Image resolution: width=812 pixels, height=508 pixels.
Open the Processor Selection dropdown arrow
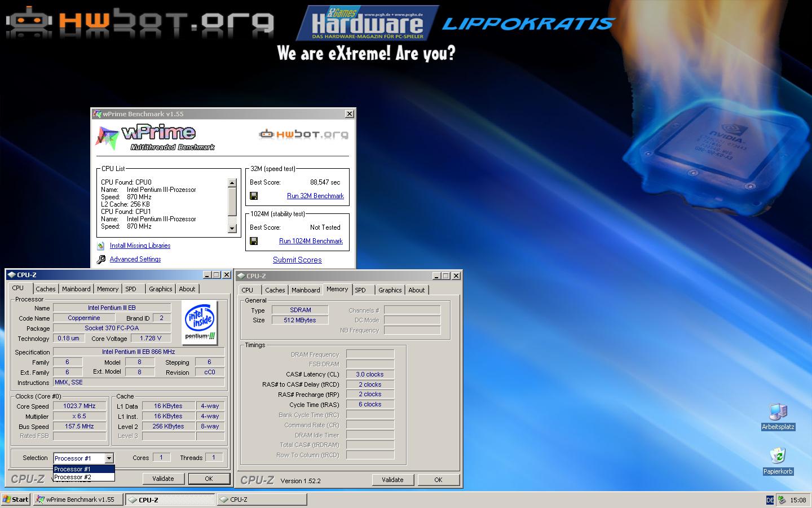(x=109, y=458)
